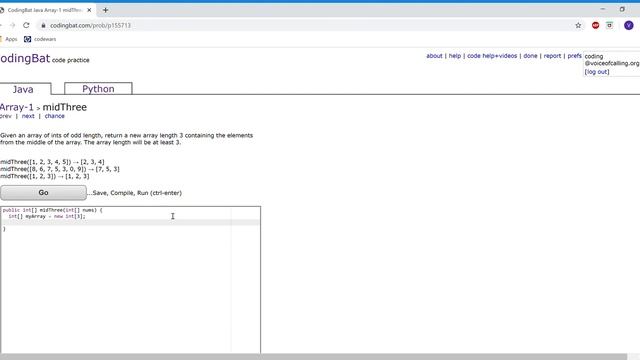Image resolution: width=640 pixels, height=360 pixels.
Task: Switch to the Java tab
Action: [23, 89]
